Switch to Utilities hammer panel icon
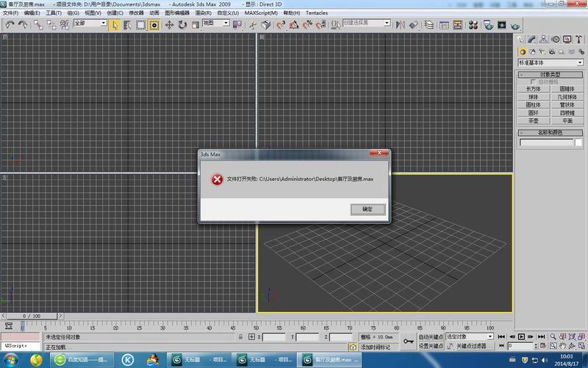This screenshot has height=368, width=588. coord(579,39)
